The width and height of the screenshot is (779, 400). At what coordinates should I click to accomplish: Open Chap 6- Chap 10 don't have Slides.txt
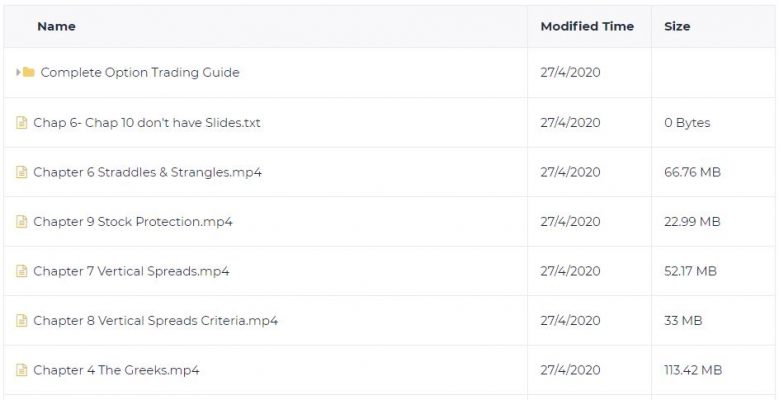(147, 122)
